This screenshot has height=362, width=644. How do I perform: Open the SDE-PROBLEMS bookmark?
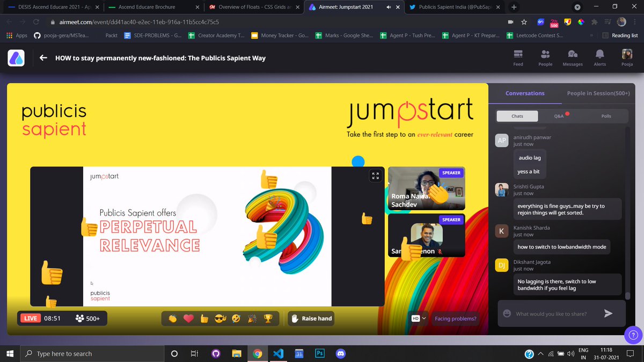(x=153, y=35)
